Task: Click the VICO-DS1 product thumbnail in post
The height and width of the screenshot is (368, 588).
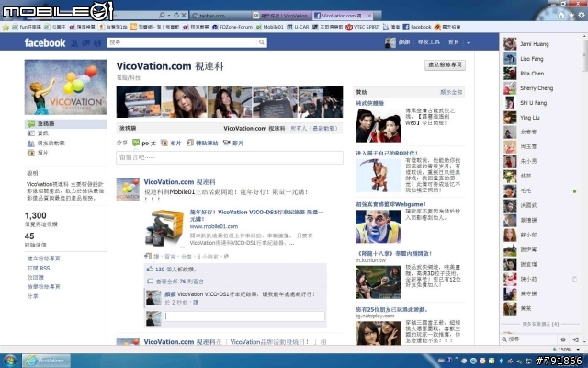Action: (164, 228)
